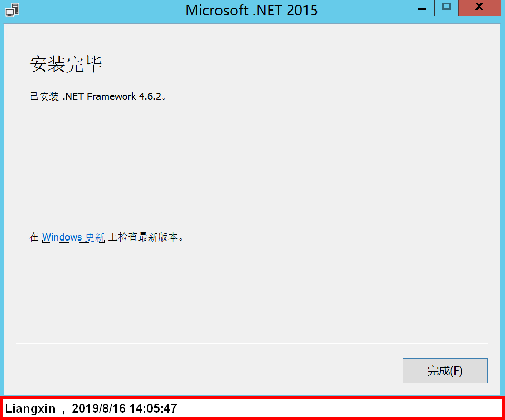The height and width of the screenshot is (420, 505).
Task: Click the small window control icon upper-left corner
Action: (12, 9)
